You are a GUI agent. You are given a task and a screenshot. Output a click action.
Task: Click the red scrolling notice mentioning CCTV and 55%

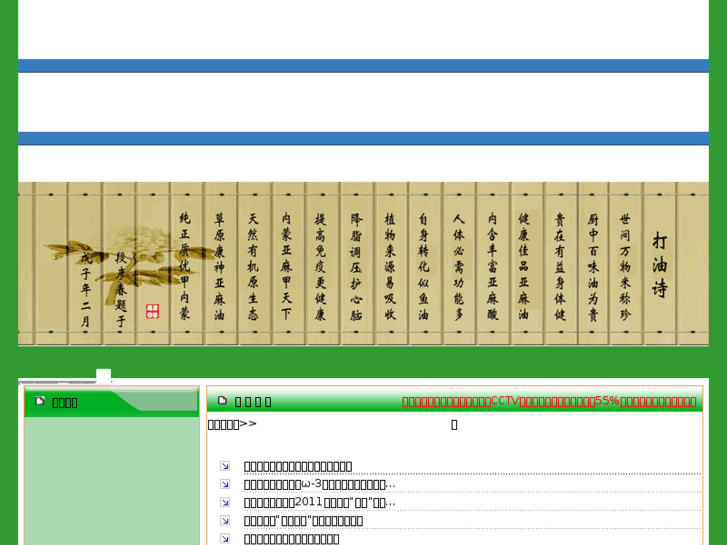pos(549,402)
